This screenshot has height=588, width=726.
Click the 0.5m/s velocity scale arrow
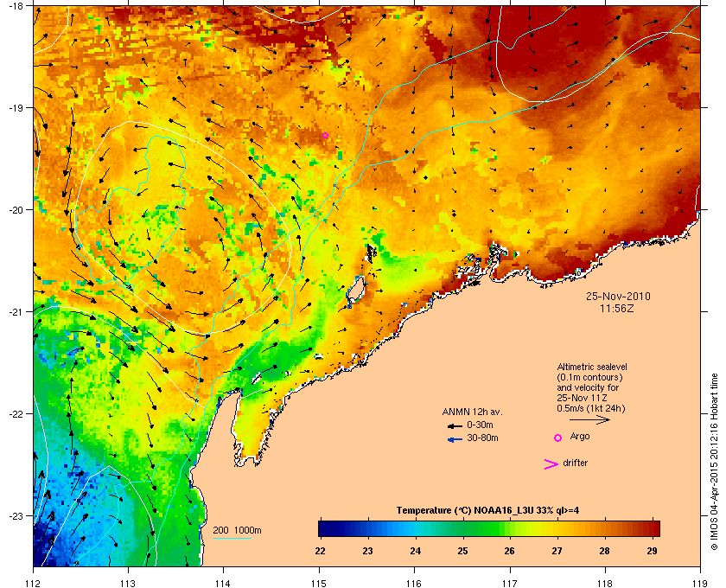pyautogui.click(x=589, y=420)
